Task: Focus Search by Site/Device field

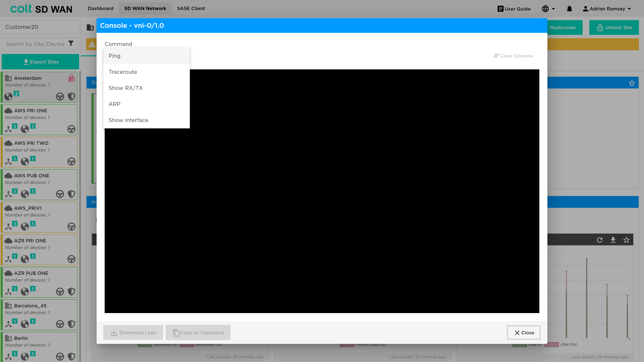Action: 35,44
